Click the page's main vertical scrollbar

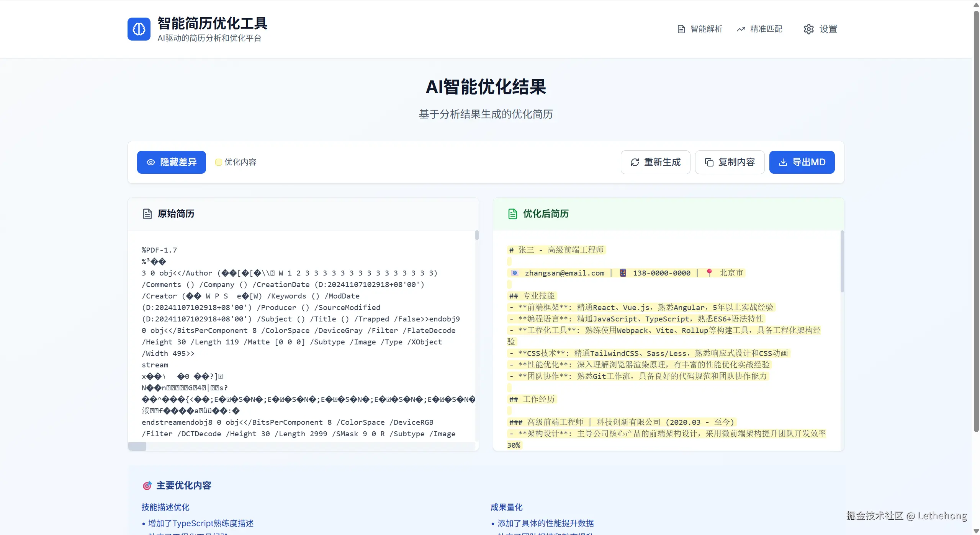pyautogui.click(x=976, y=222)
